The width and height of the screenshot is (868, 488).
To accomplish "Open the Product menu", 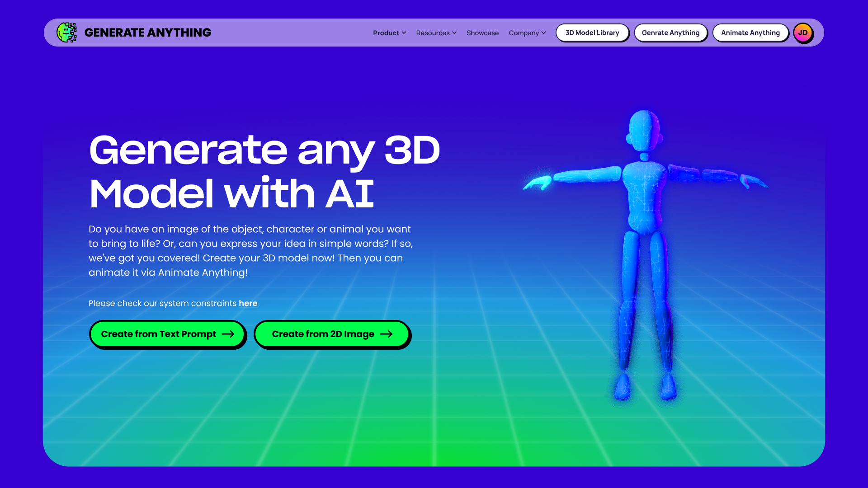I will pyautogui.click(x=386, y=33).
